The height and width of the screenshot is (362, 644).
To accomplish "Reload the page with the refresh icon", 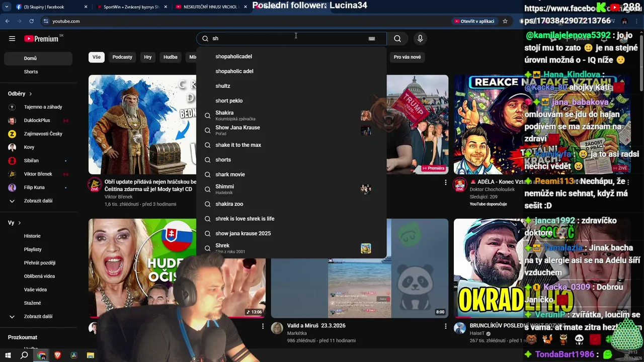I will coord(31,21).
